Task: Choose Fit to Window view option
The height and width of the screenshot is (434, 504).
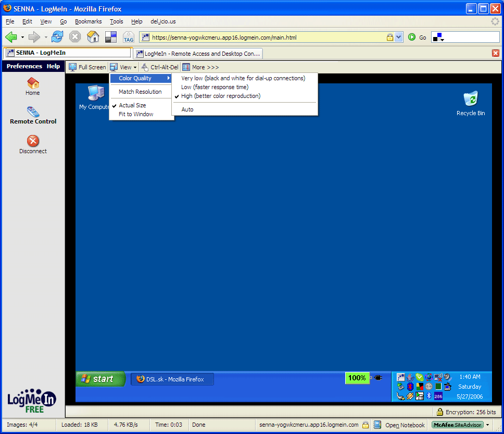Action: click(142, 114)
